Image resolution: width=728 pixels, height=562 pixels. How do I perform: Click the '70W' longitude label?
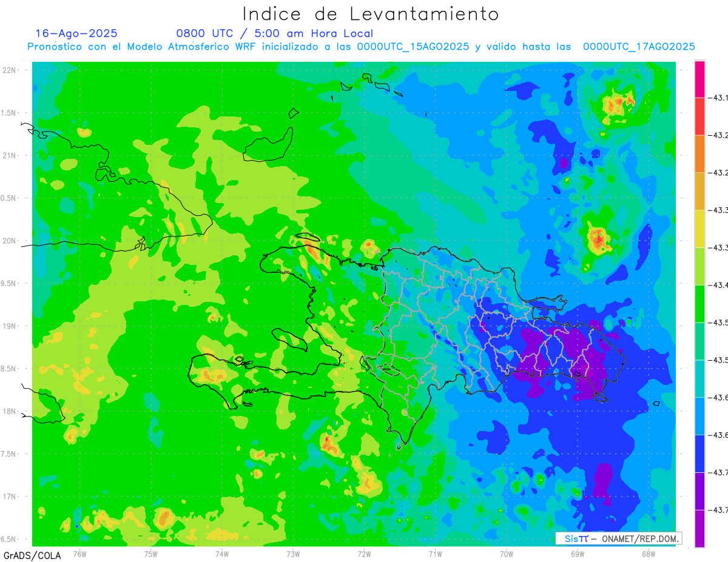click(x=506, y=554)
